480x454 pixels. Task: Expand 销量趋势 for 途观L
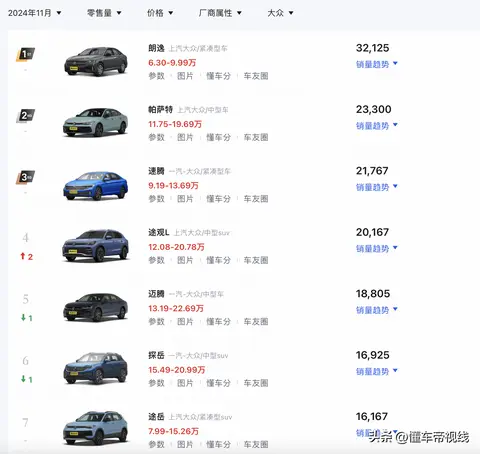377,248
